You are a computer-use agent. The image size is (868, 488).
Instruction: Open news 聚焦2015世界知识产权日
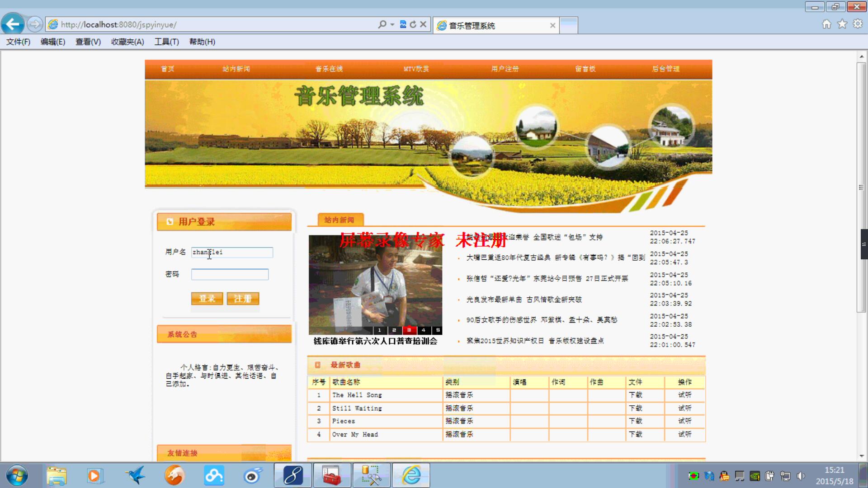[x=535, y=341]
